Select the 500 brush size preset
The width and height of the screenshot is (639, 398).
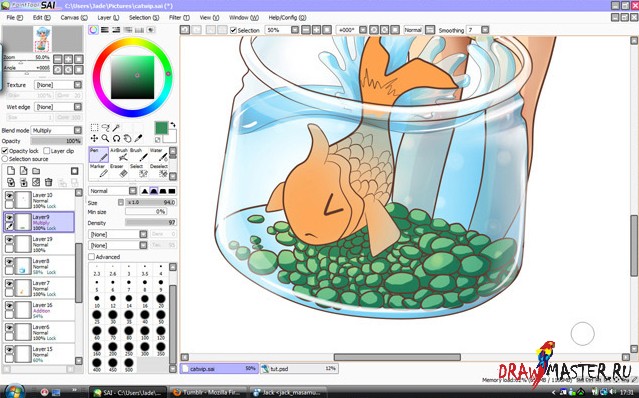tap(129, 364)
